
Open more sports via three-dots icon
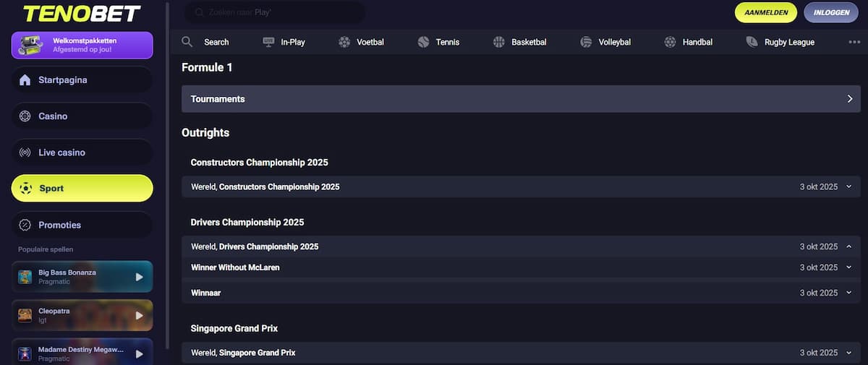pyautogui.click(x=854, y=42)
